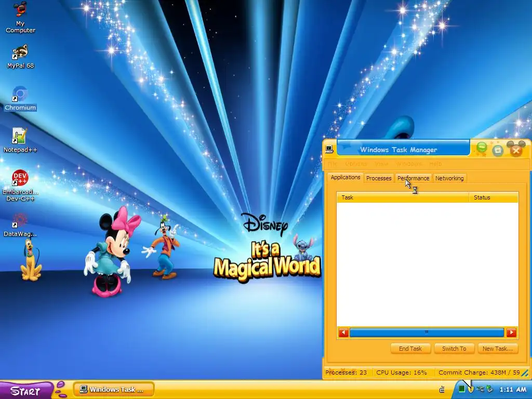Click the yellow security shield tray icon
This screenshot has height=399, width=532.
click(x=471, y=389)
